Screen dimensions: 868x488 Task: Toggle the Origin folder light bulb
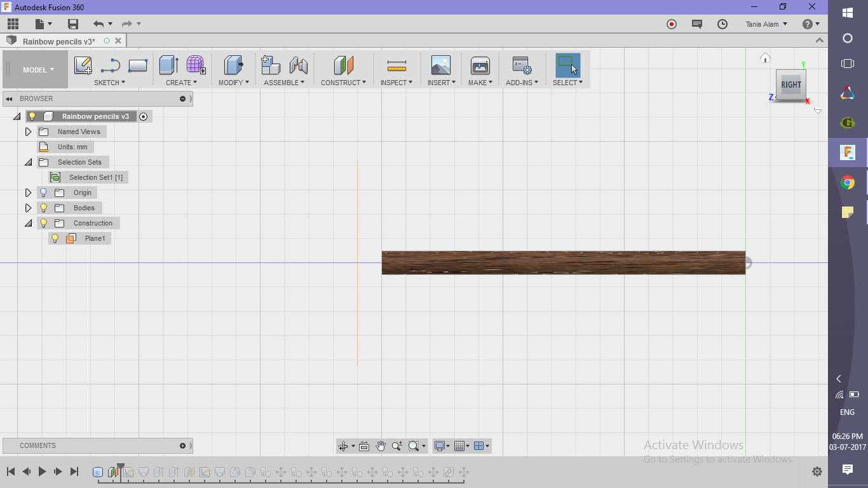(43, 193)
